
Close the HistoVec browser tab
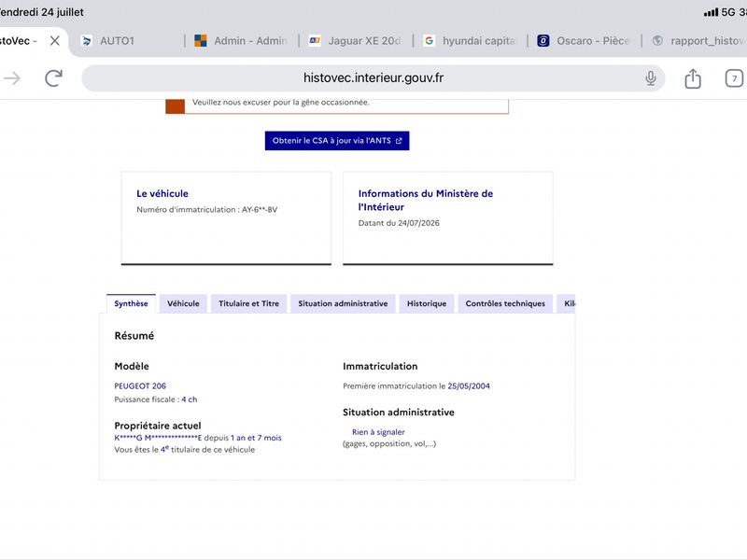(x=55, y=41)
